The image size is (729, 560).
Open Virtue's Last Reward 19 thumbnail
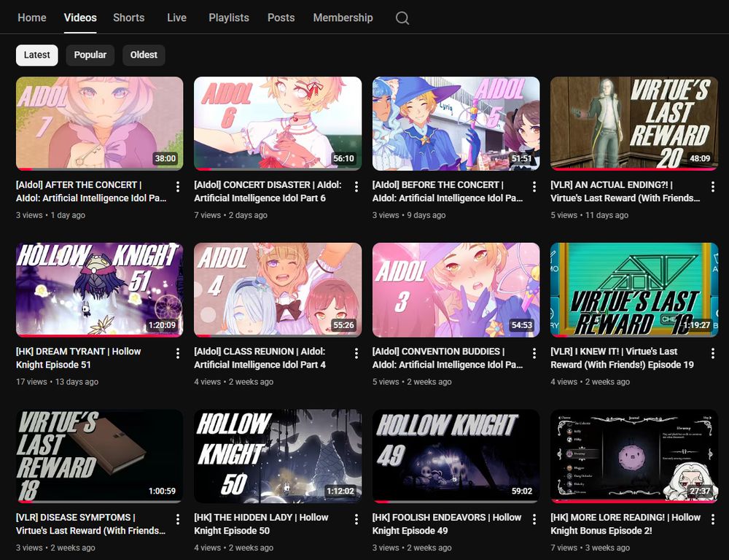[x=634, y=289]
